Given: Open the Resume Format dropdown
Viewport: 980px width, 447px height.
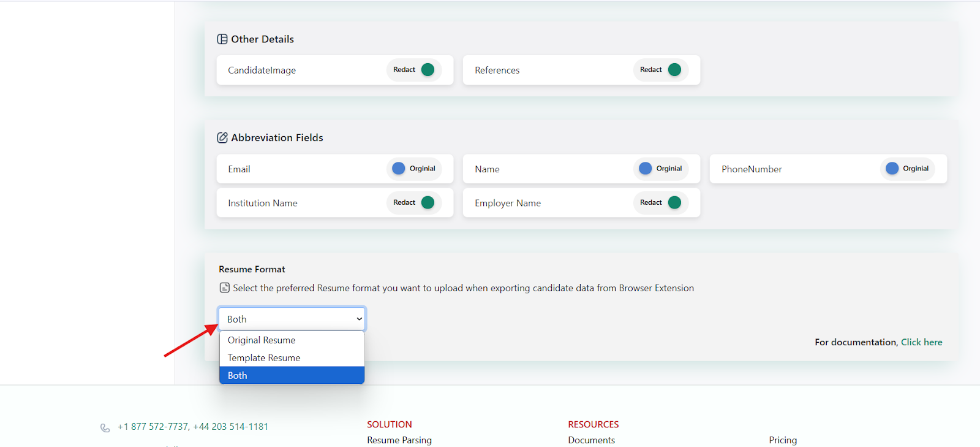Looking at the screenshot, I should [x=292, y=319].
